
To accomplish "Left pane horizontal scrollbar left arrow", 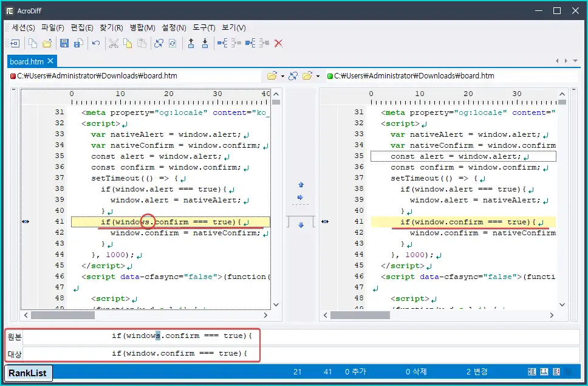I will (26, 315).
